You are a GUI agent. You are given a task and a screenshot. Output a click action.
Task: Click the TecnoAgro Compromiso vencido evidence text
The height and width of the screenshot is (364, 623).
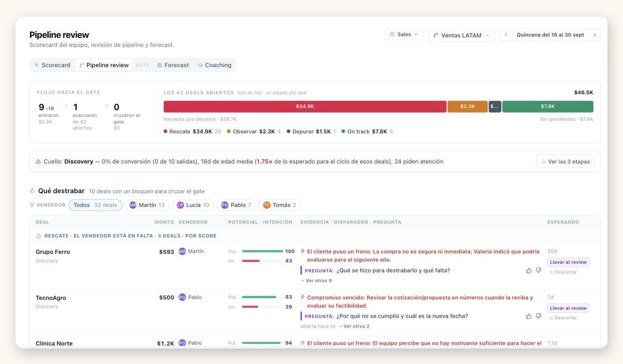tap(420, 302)
